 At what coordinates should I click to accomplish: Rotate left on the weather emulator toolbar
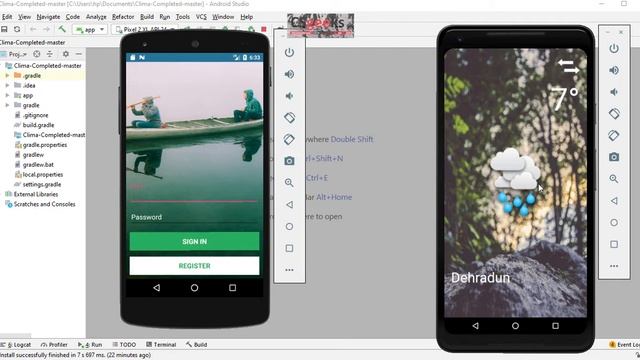click(614, 114)
